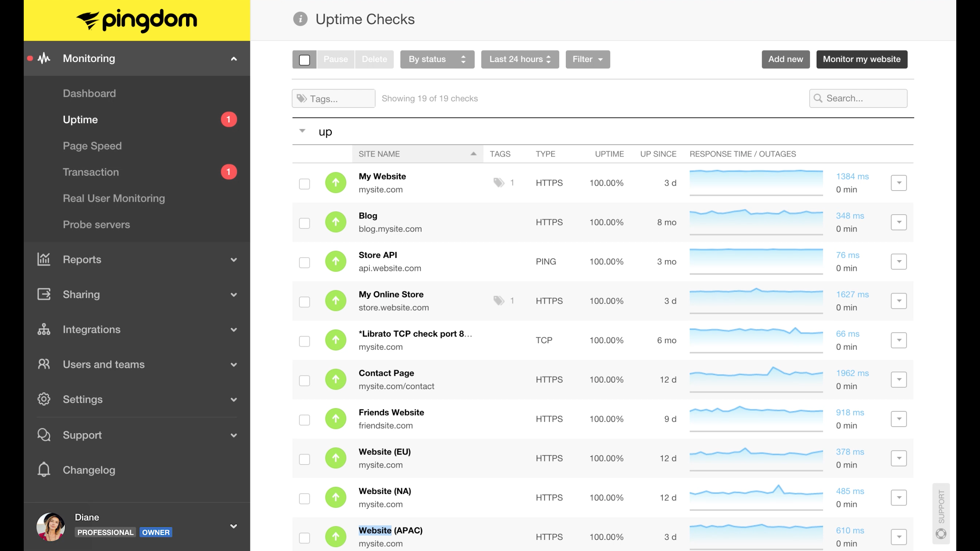This screenshot has width=980, height=551.
Task: Toggle the checkbox for My Website
Action: pos(305,183)
